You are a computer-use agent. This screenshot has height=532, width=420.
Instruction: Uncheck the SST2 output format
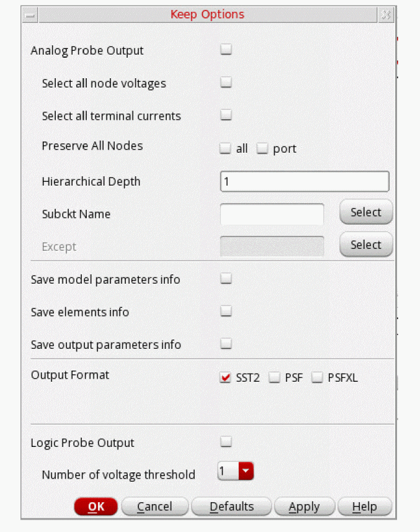point(225,377)
